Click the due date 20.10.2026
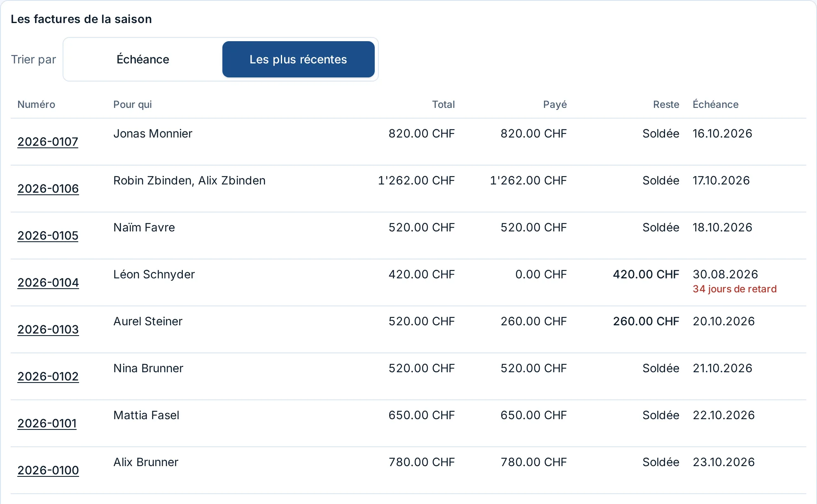 724,321
